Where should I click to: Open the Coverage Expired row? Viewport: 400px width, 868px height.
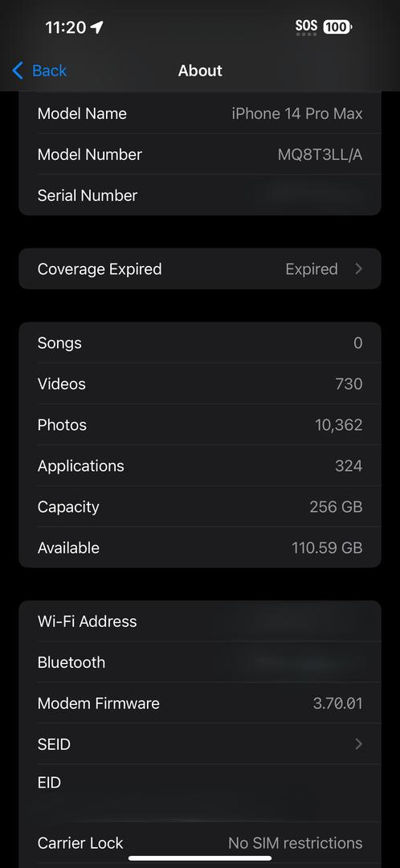tap(200, 269)
